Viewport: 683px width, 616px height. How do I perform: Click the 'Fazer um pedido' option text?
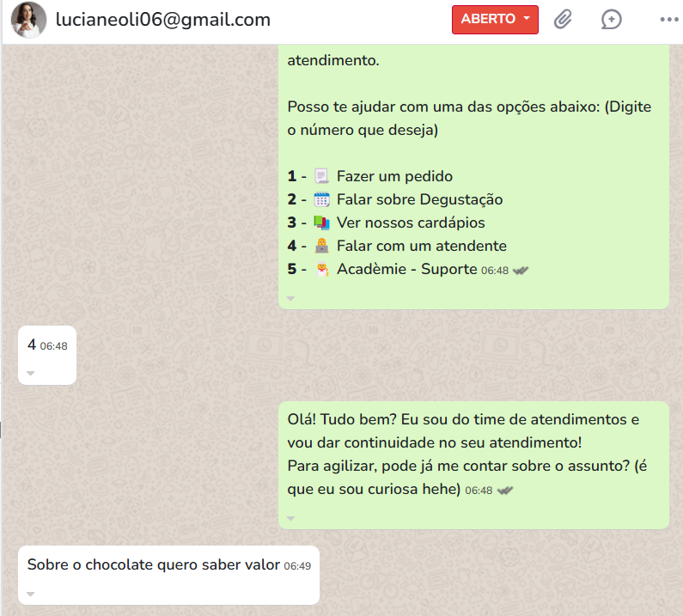394,176
